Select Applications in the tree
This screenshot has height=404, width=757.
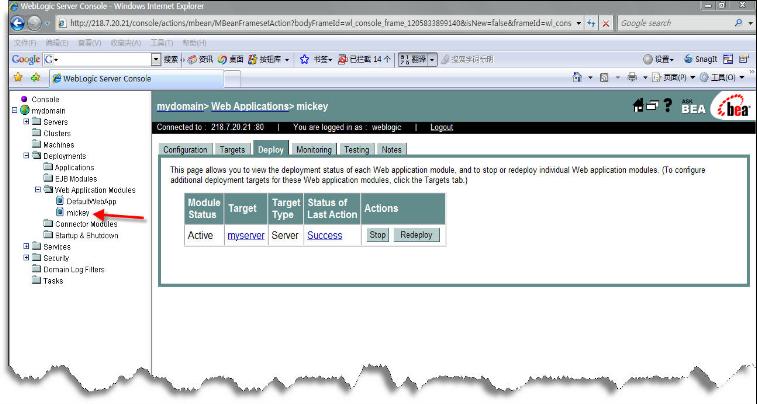[x=74, y=167]
